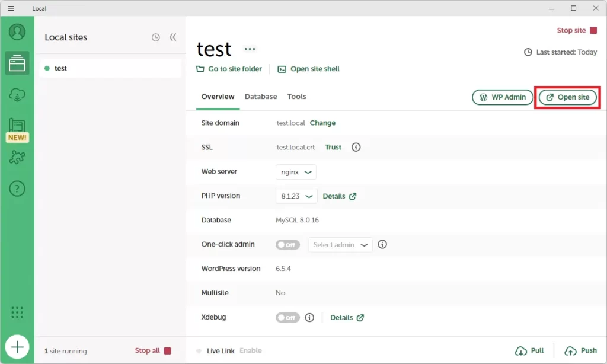Switch to the Database tab

[261, 97]
